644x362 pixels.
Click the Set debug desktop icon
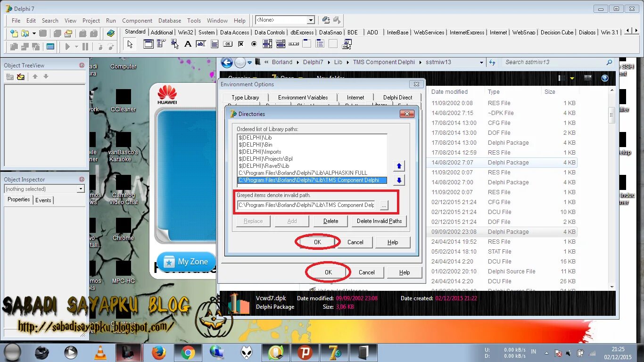click(x=337, y=20)
